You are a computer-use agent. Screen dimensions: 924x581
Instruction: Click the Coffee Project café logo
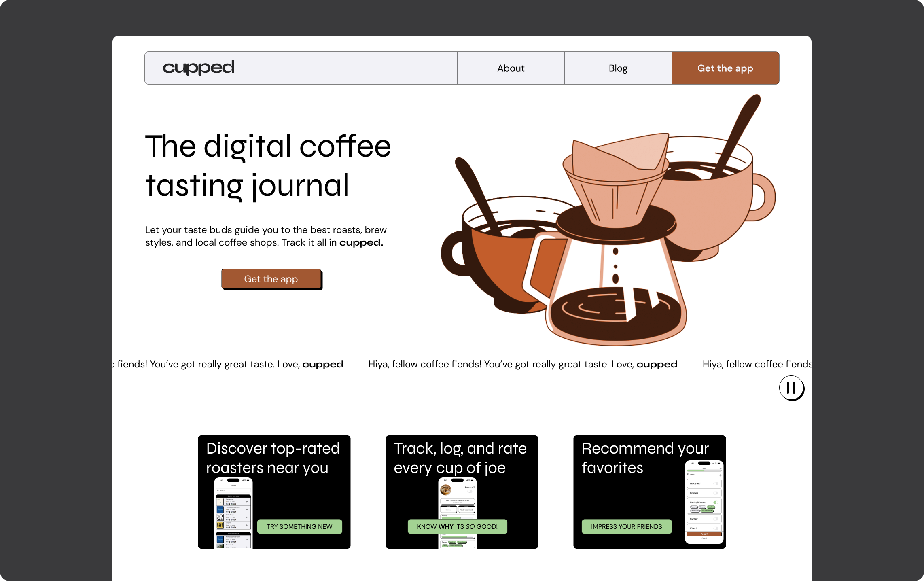[x=220, y=517]
